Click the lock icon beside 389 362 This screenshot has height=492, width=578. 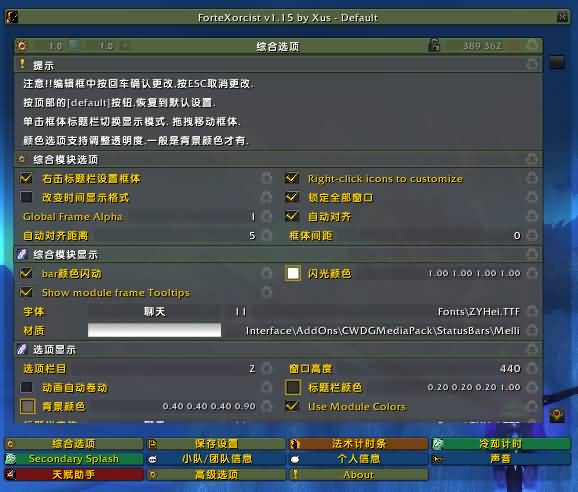click(x=435, y=45)
